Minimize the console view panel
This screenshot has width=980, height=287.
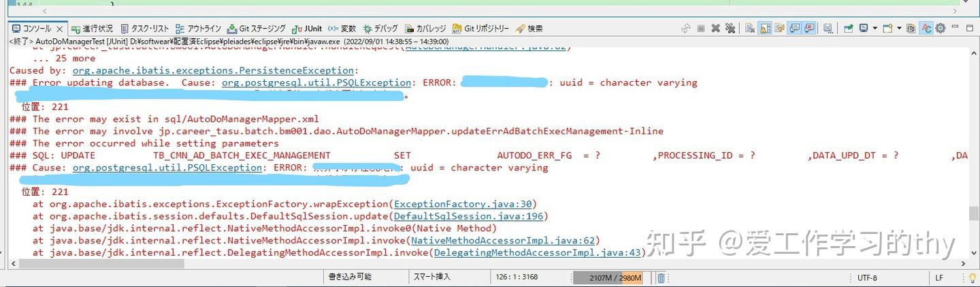(955, 27)
